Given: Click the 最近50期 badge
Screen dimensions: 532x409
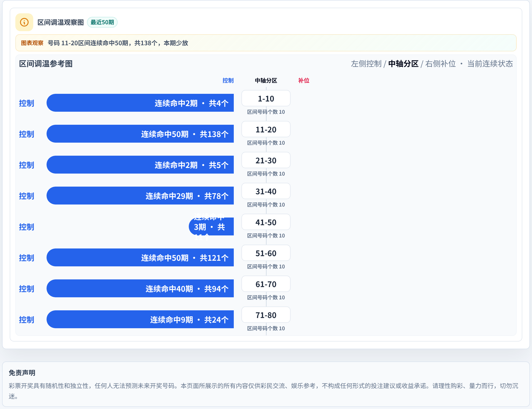Looking at the screenshot, I should point(102,22).
